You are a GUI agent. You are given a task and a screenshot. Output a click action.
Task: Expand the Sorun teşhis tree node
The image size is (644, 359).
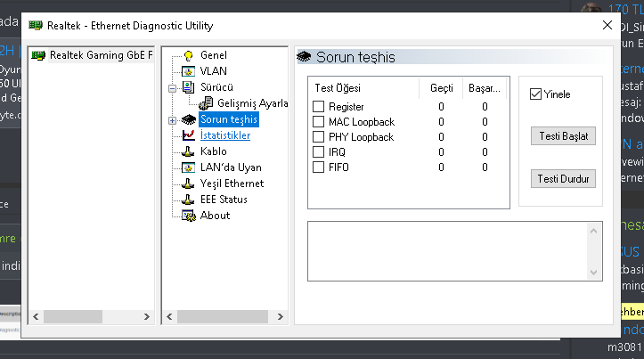point(173,120)
